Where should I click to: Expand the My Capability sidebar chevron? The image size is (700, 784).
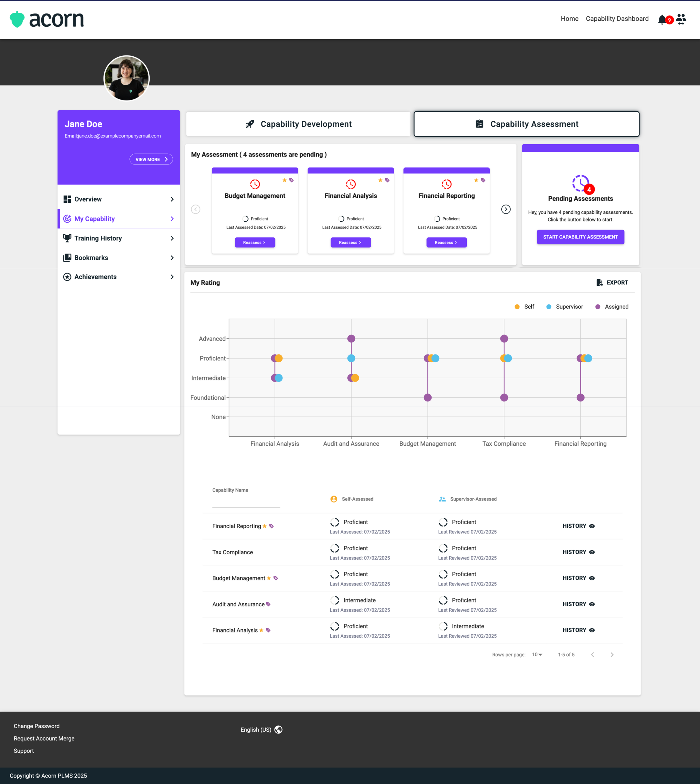(172, 219)
